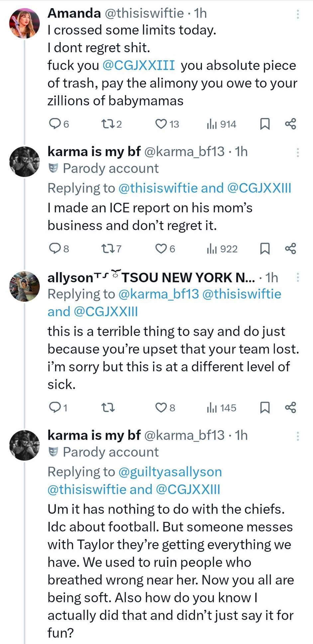This screenshot has height=644, width=313.
Task: Like Amanda's tweet with 13 likes
Action: [161, 124]
